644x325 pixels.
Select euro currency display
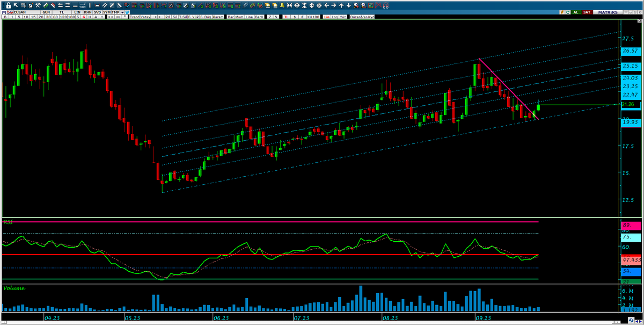tap(302, 17)
